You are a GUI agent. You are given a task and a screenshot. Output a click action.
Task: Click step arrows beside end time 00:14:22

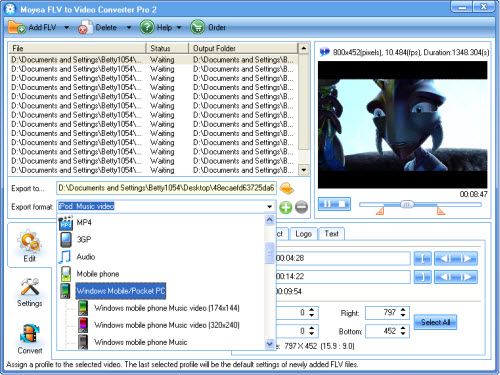point(456,277)
